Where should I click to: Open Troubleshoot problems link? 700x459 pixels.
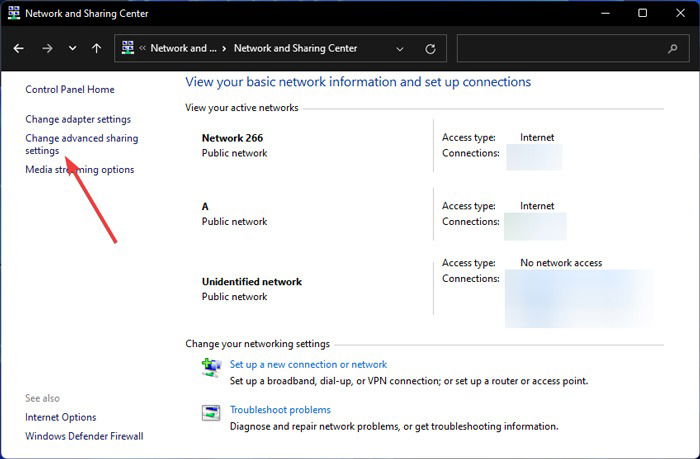(x=280, y=410)
